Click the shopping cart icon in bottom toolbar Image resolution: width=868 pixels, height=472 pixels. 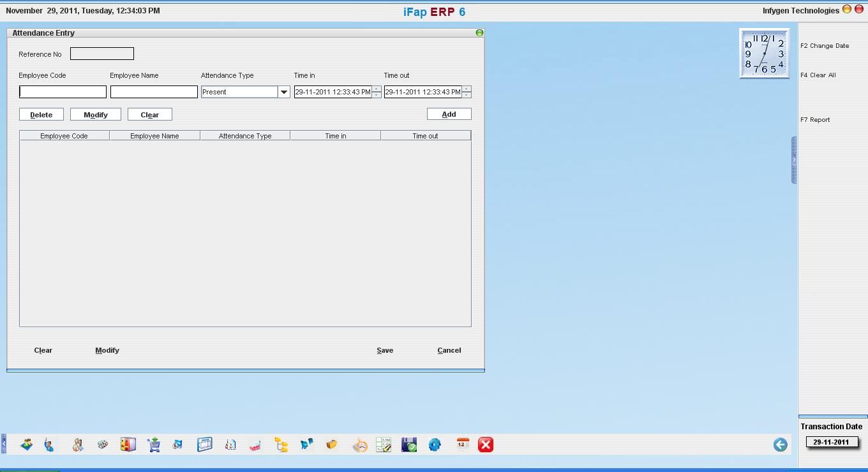[x=153, y=445]
